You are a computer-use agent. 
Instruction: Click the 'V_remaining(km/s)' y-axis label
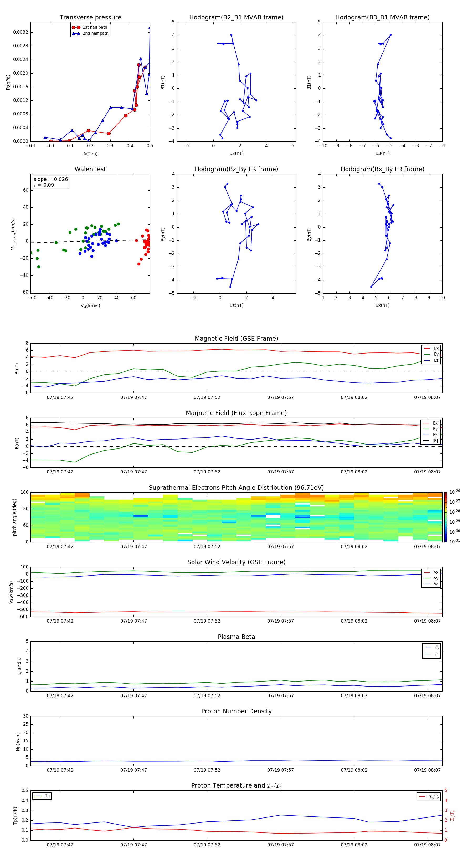(13, 234)
